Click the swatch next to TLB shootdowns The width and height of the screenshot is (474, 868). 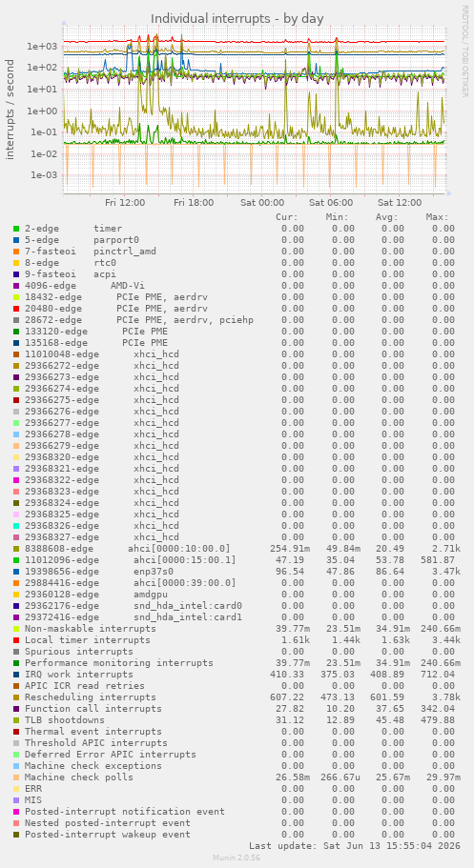pos(16,720)
